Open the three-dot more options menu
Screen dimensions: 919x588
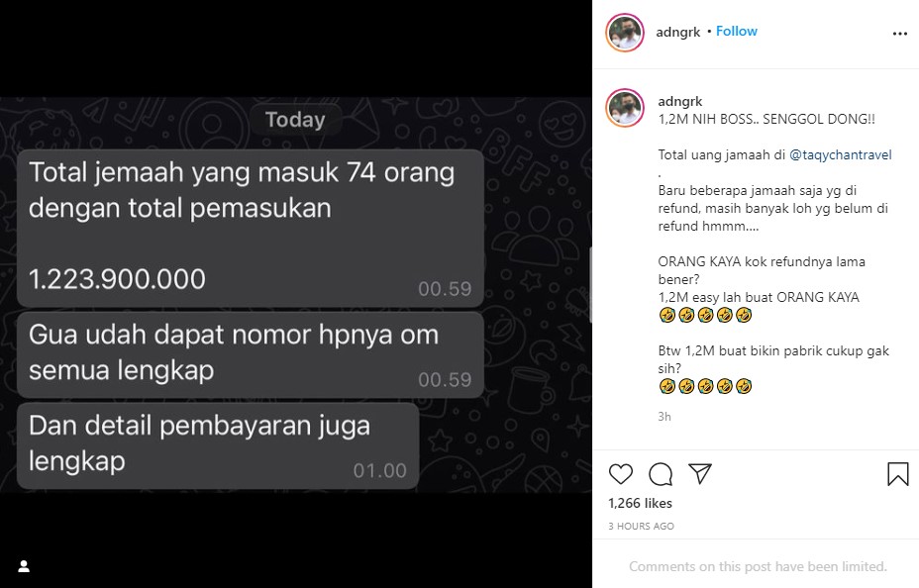pyautogui.click(x=899, y=34)
